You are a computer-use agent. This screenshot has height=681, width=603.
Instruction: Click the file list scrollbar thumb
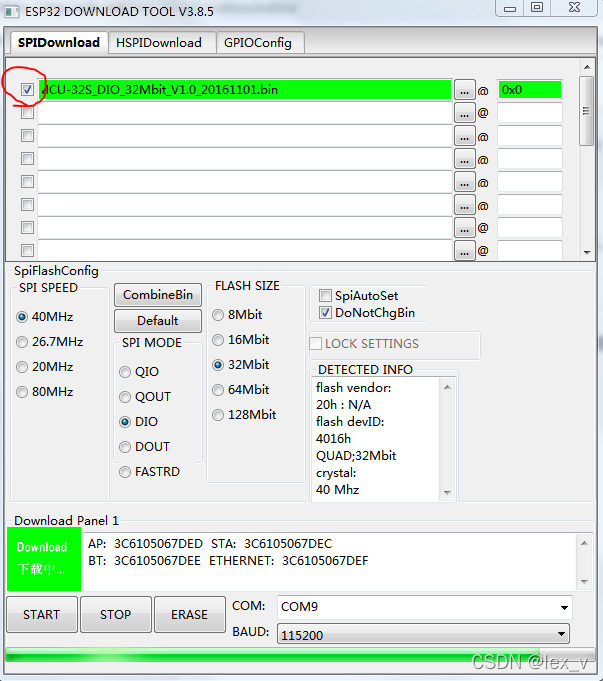pyautogui.click(x=586, y=111)
